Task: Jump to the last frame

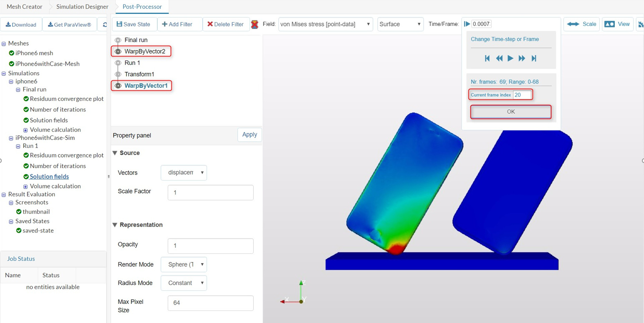Action: (x=534, y=58)
